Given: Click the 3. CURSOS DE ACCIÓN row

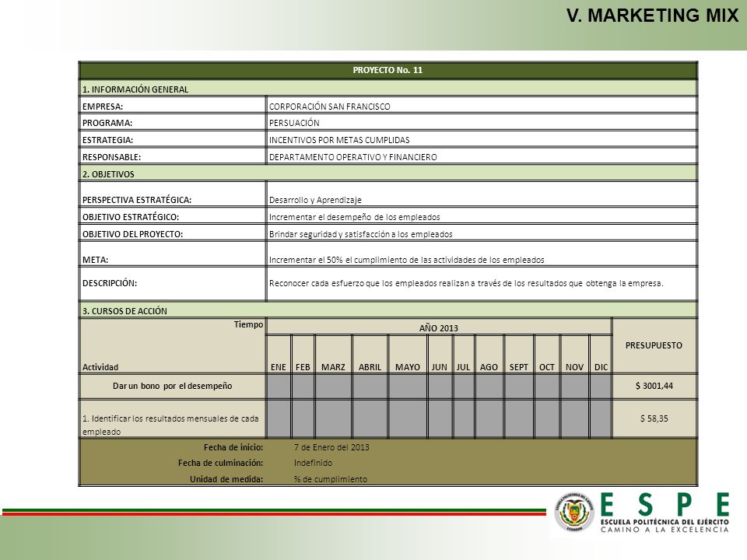Looking at the screenshot, I should 388,310.
